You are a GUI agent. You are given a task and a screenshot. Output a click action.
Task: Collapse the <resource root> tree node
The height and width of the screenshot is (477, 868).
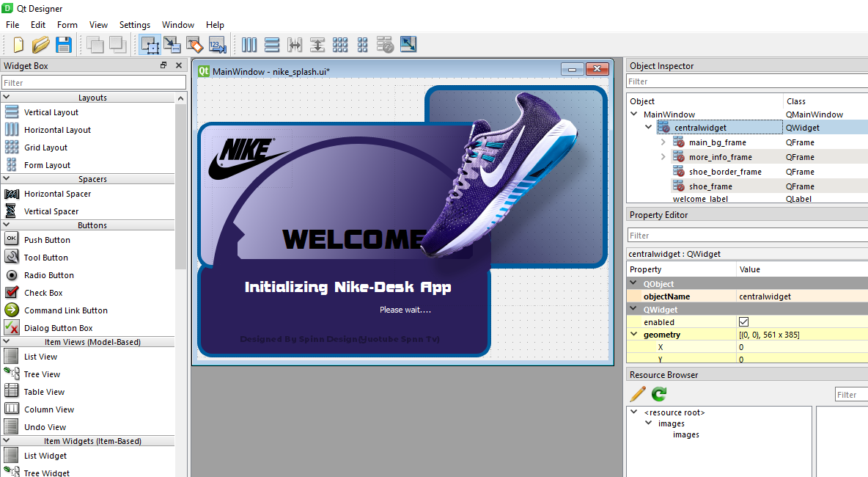(x=634, y=412)
